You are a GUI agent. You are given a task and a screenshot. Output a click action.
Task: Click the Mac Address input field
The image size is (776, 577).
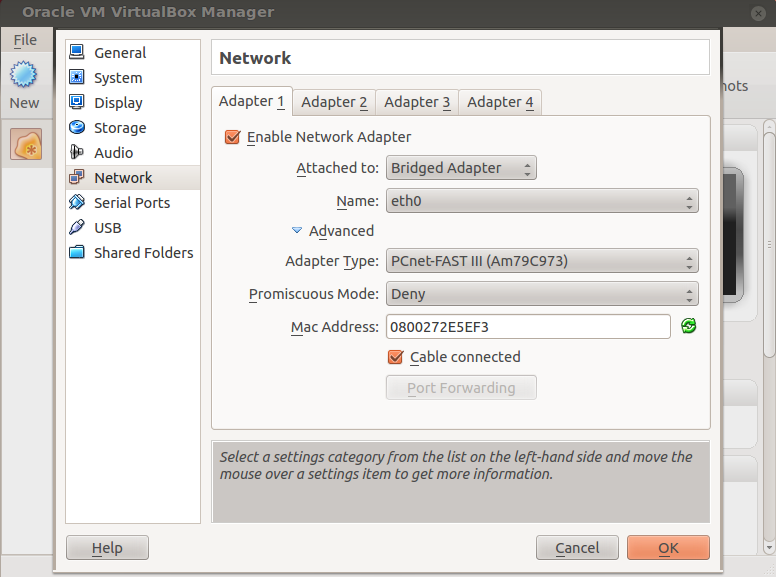(528, 327)
